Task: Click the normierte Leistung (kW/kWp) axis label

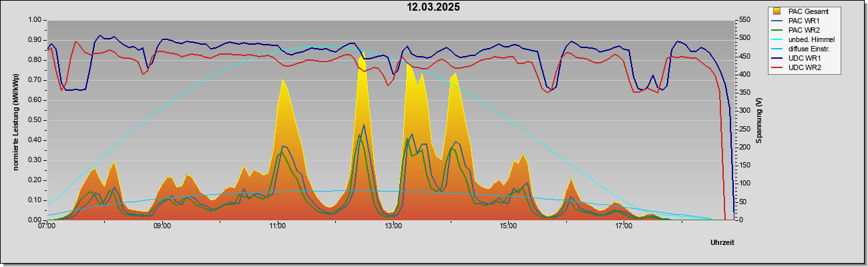Action: click(x=15, y=119)
